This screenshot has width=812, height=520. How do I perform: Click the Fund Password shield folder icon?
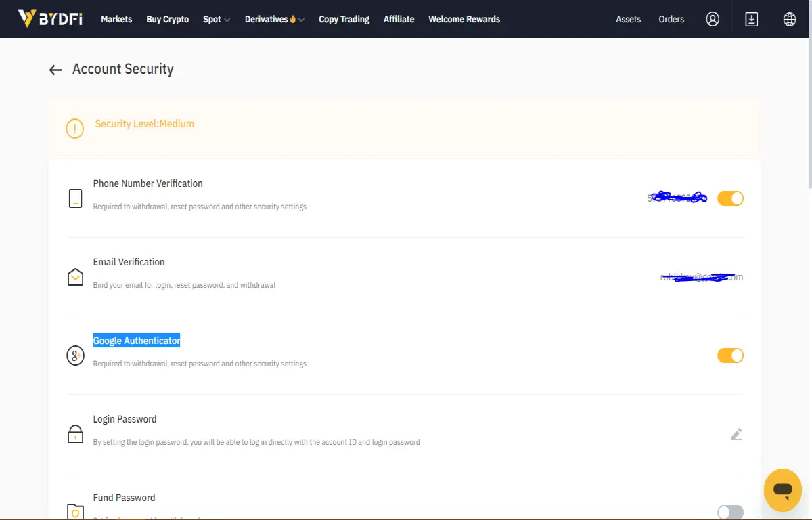(75, 512)
